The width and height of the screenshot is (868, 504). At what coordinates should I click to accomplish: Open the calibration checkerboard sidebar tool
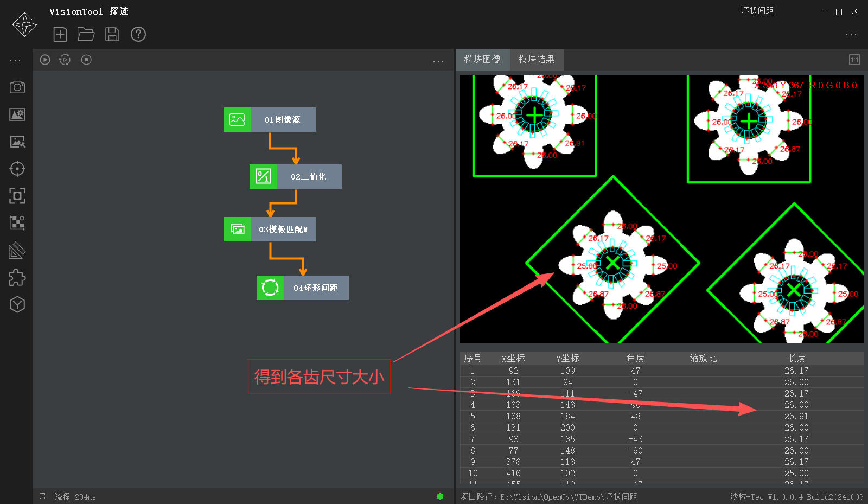coord(17,223)
